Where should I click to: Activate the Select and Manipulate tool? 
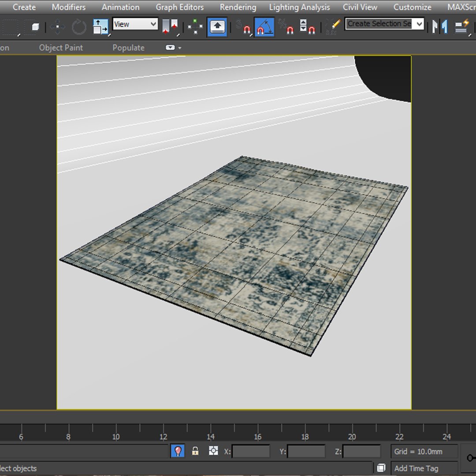[x=195, y=27]
